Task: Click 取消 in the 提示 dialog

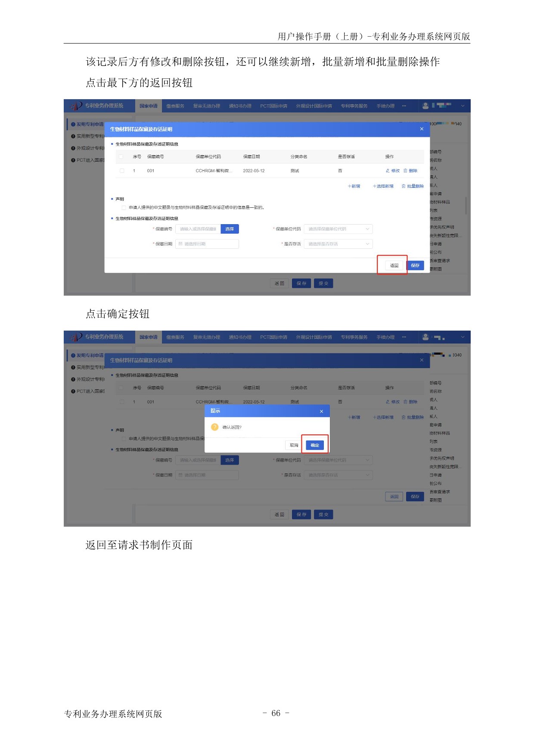Action: [294, 445]
